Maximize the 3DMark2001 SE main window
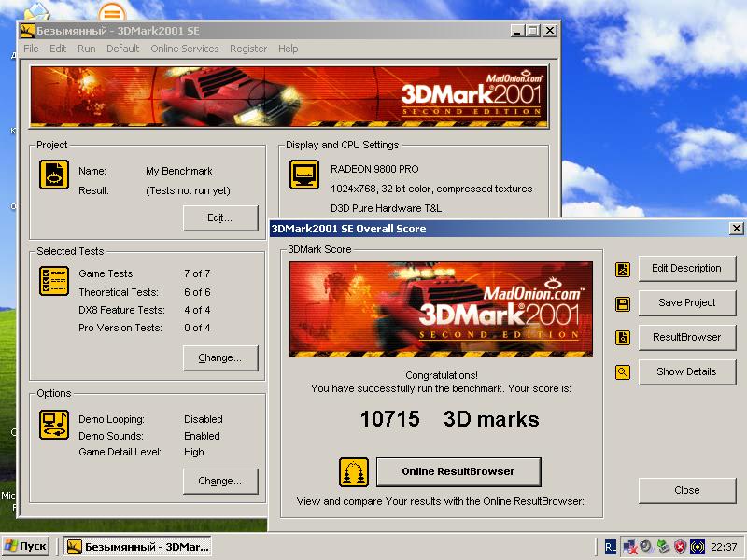The width and height of the screenshot is (747, 560). tap(533, 31)
